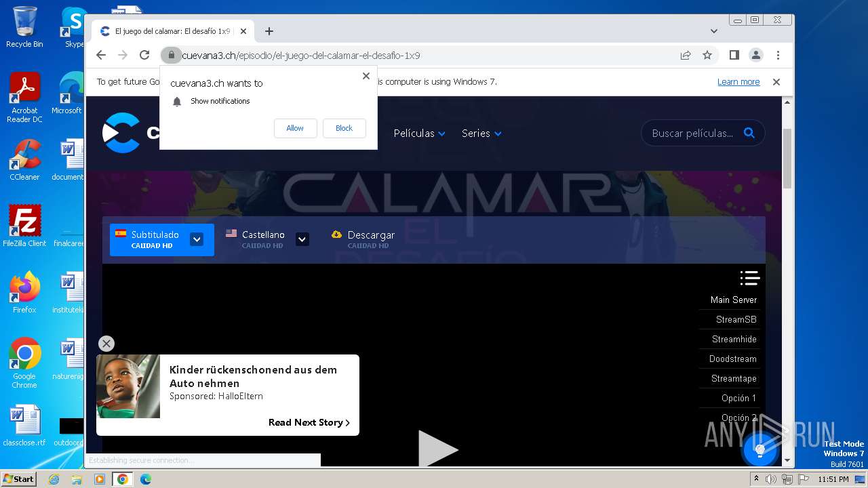
Task: Open the Chrome profile avatar
Action: 755,55
